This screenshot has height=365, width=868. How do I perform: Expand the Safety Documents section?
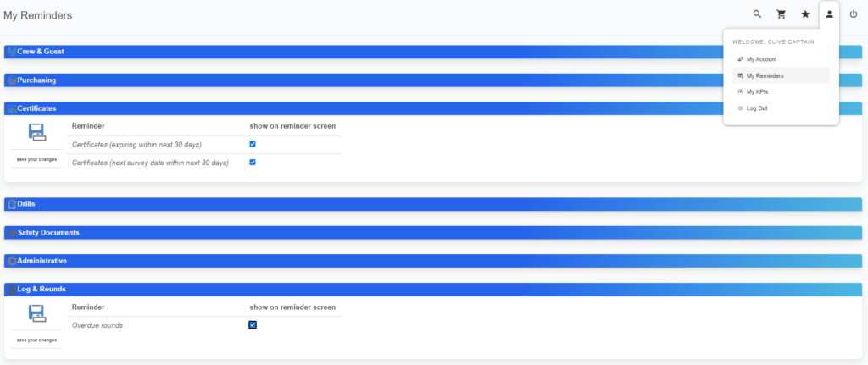coord(433,232)
